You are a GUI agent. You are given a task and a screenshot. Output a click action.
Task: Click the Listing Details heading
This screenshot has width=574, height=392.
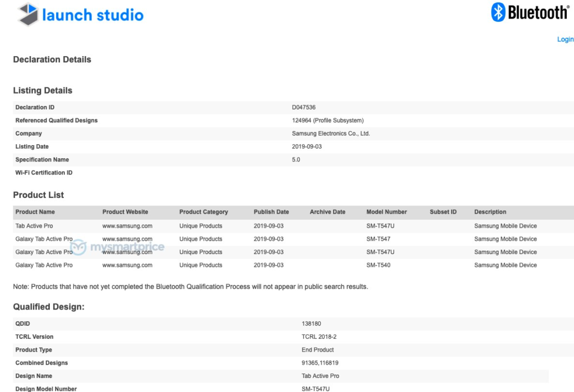[x=43, y=90]
